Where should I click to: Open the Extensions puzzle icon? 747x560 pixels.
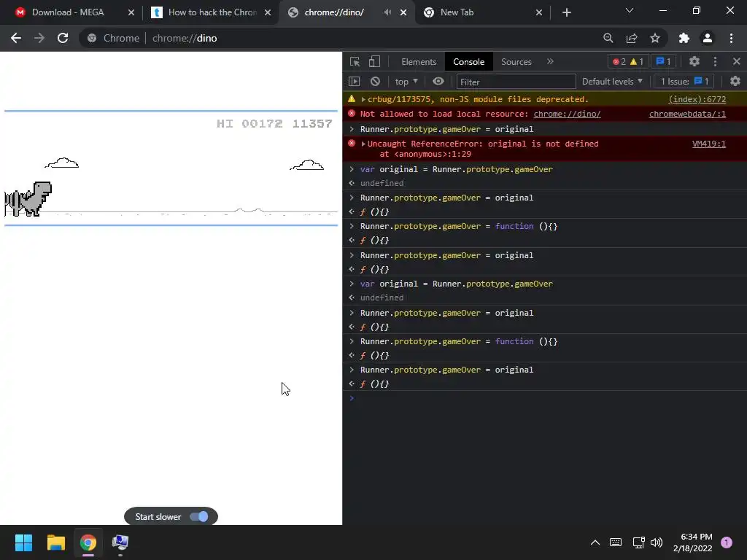684,38
